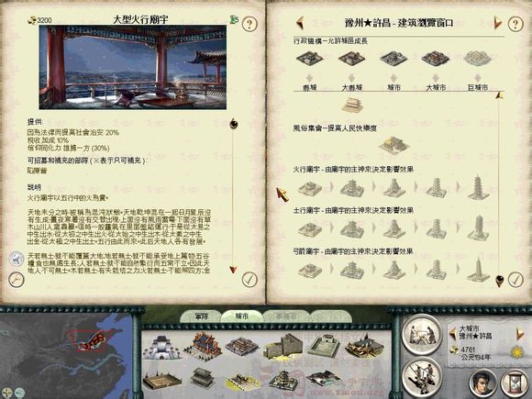This screenshot has width=532, height=399.
Task: Go to previous settlement in browser header
Action: pos(300,23)
